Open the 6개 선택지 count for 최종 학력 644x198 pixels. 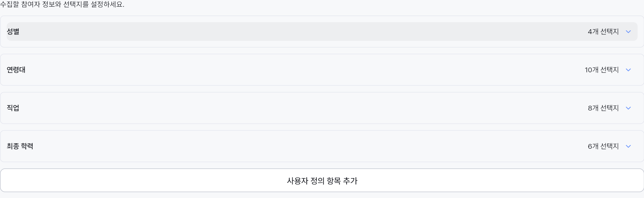(x=603, y=146)
